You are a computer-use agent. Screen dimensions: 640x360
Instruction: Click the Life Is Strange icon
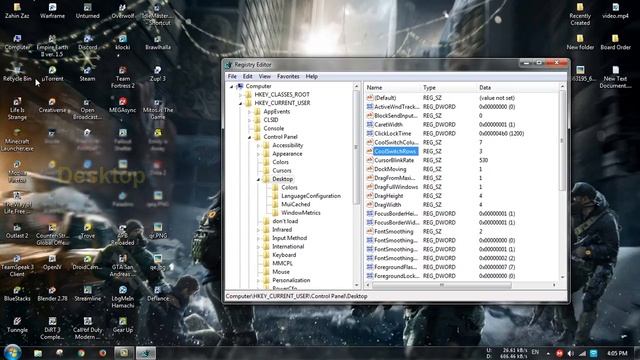[17, 109]
